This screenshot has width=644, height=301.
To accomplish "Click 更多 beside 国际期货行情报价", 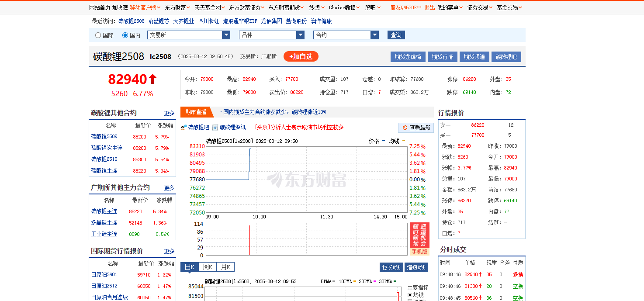I will (x=169, y=251).
